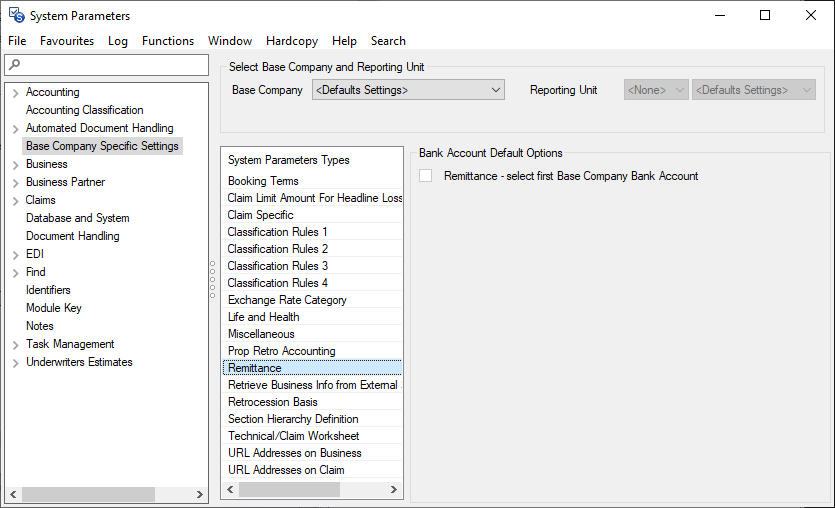Enable Remittance select first Bank Account checkbox
Viewport: 835px width, 508px height.
pos(426,176)
